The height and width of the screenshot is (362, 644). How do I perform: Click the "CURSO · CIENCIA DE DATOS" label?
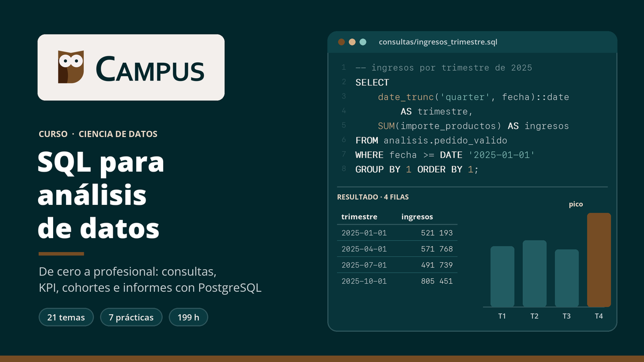[x=98, y=134]
